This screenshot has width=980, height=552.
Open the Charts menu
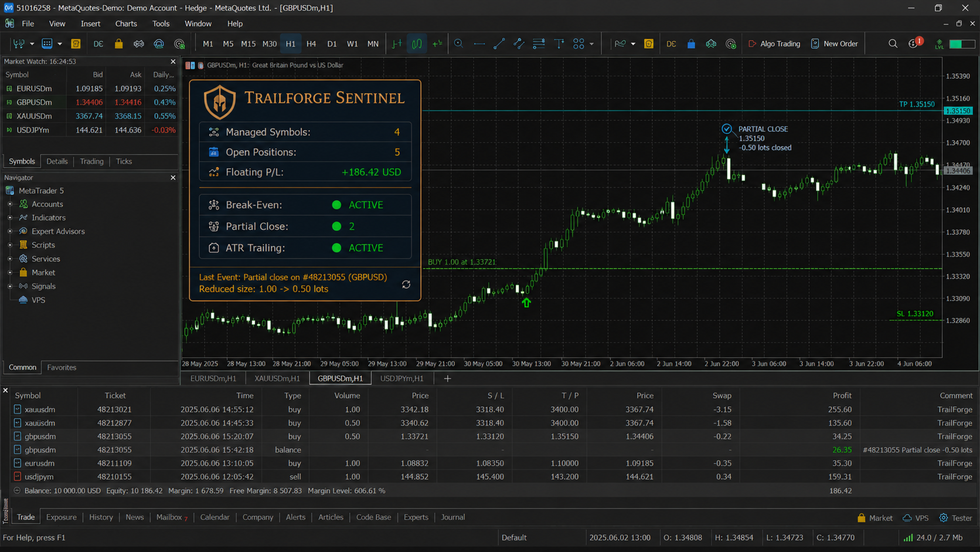point(126,23)
